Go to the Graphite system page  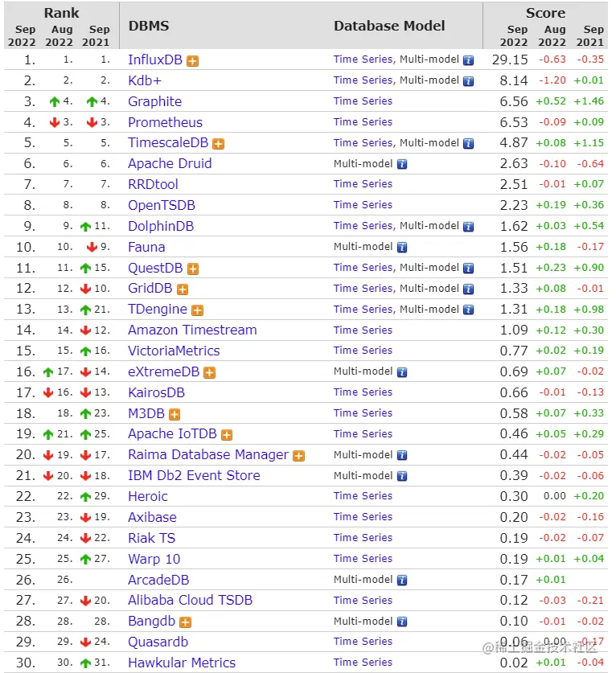pos(154,102)
